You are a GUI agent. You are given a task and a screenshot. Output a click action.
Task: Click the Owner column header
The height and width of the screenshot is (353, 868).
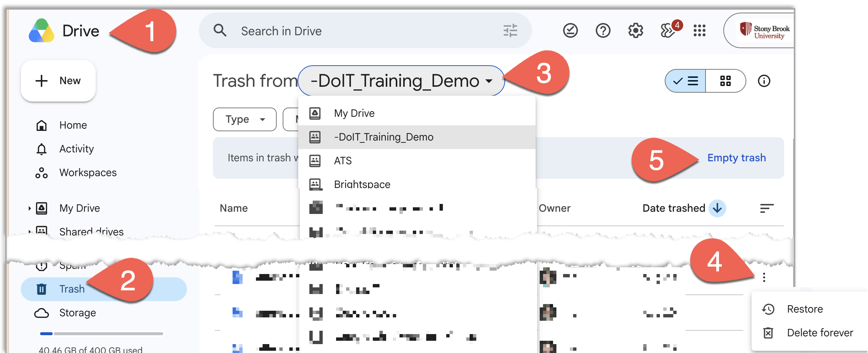(555, 208)
